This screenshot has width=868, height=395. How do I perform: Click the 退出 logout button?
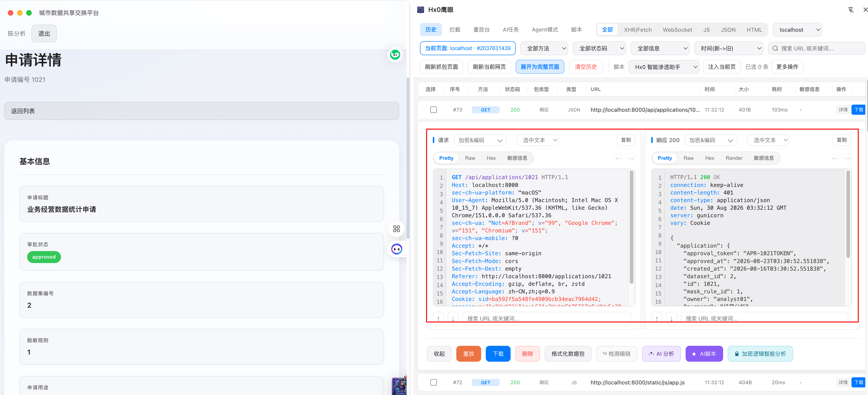coord(44,33)
